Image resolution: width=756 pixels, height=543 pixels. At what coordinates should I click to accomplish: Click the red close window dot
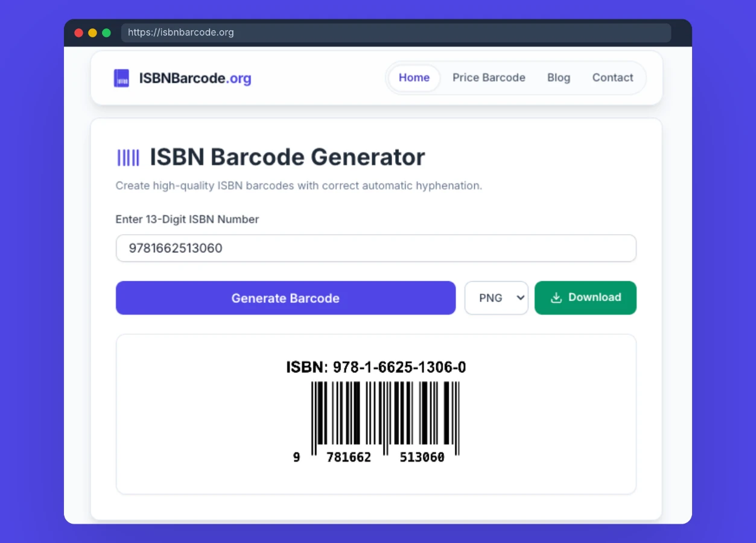click(x=79, y=33)
